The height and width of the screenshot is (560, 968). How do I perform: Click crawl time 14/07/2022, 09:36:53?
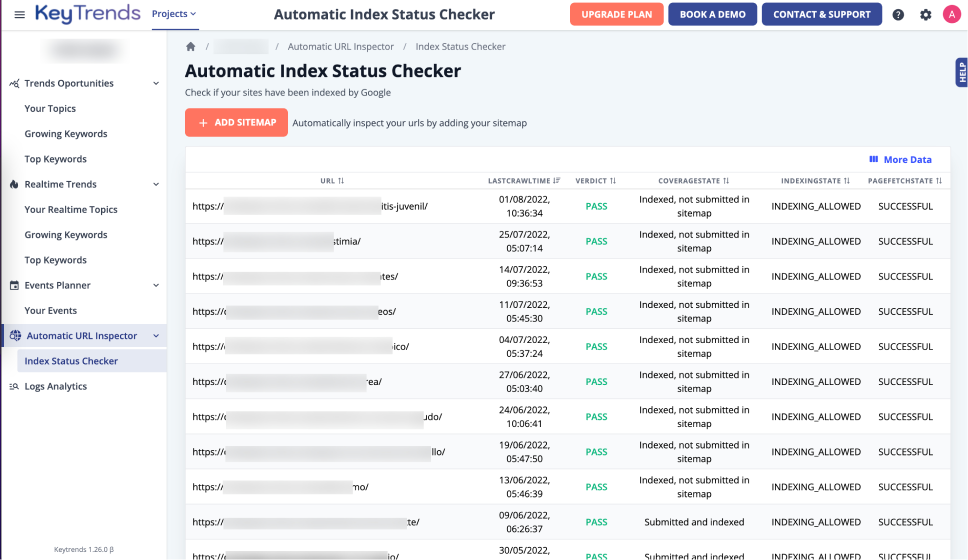point(524,277)
